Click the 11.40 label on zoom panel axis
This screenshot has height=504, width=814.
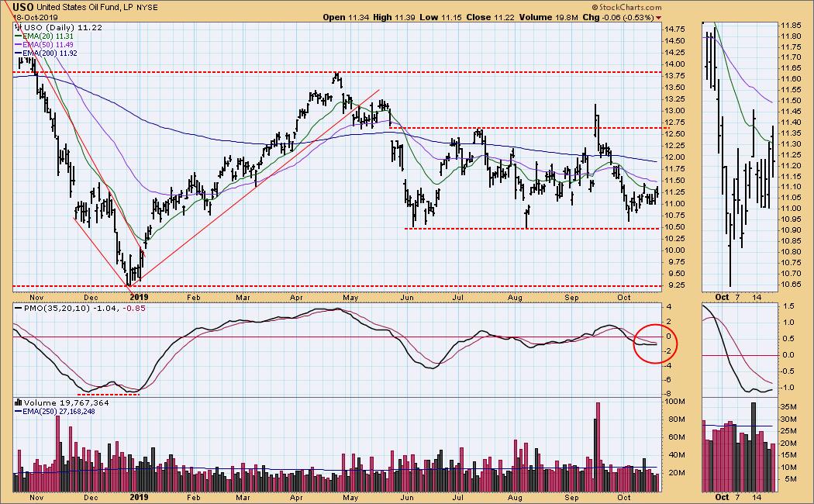point(790,122)
